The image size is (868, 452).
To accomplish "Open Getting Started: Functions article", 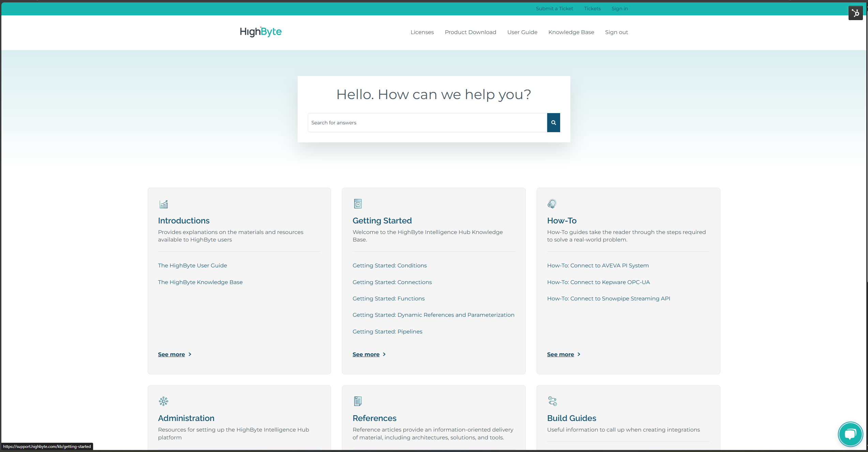I will click(389, 298).
